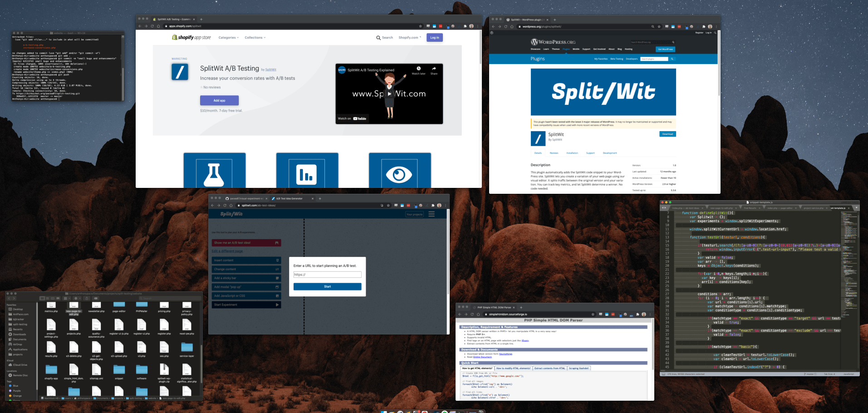Select splitwit-wp-plugin.zip in Finder

pos(164,373)
